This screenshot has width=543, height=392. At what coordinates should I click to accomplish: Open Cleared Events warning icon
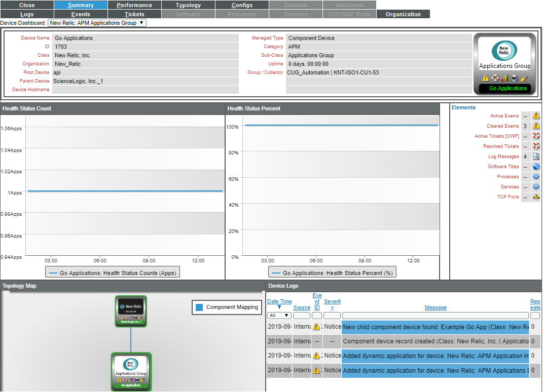click(536, 126)
